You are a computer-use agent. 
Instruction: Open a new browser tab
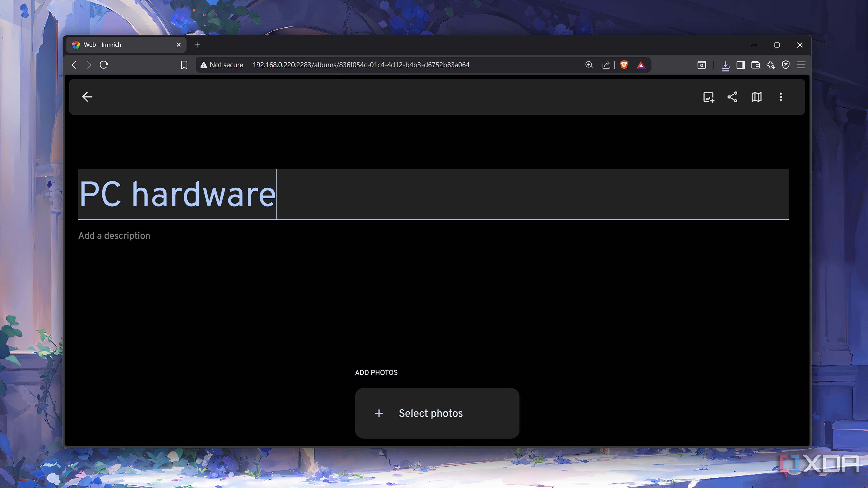[x=197, y=45]
